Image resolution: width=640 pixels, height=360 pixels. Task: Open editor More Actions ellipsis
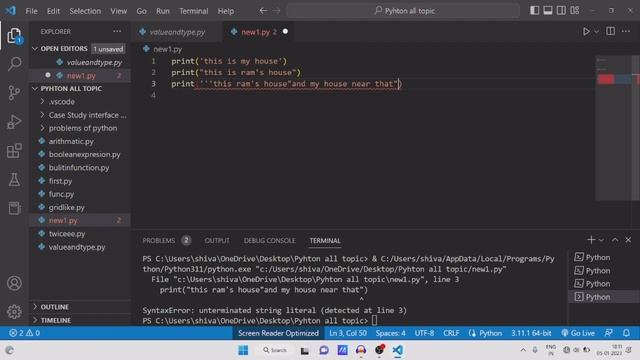pyautogui.click(x=626, y=31)
